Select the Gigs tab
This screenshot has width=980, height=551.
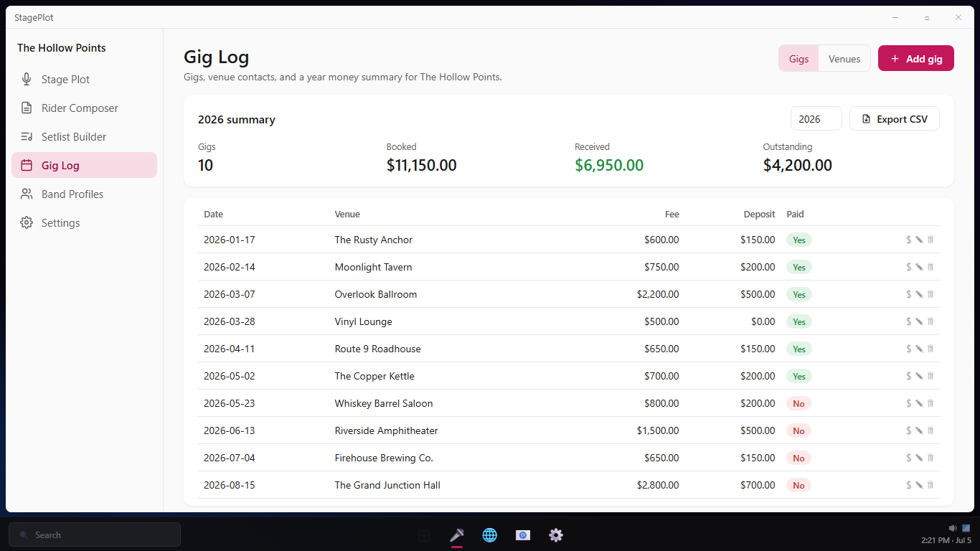pos(799,59)
